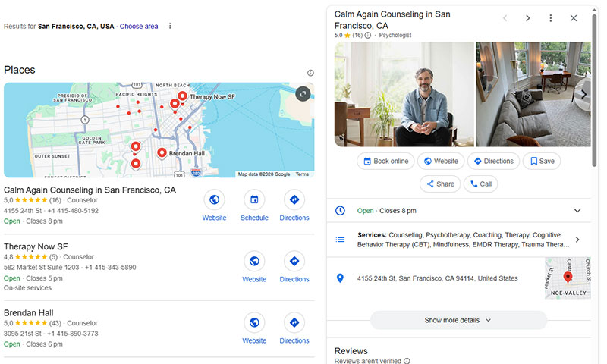This screenshot has width=607, height=364.
Task: Click the Choose area link
Action: click(x=139, y=27)
